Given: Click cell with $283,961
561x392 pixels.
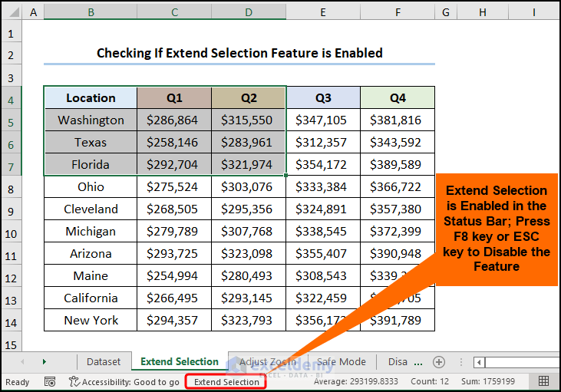Looking at the screenshot, I should coord(249,143).
